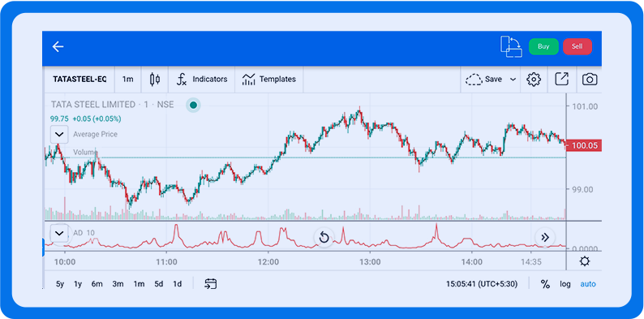Viewport: 644px width, 319px height.
Task: Toggle percentage scale mode
Action: (545, 284)
